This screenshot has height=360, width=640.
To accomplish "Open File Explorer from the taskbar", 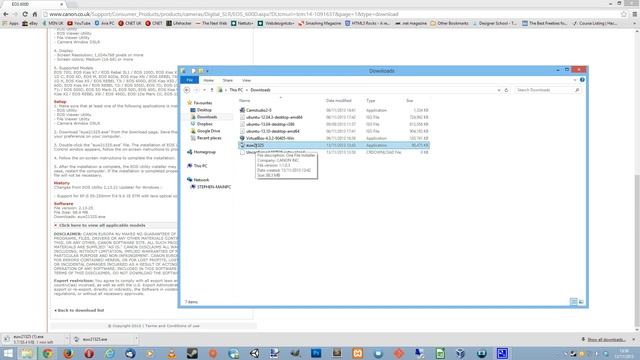I will [27, 353].
